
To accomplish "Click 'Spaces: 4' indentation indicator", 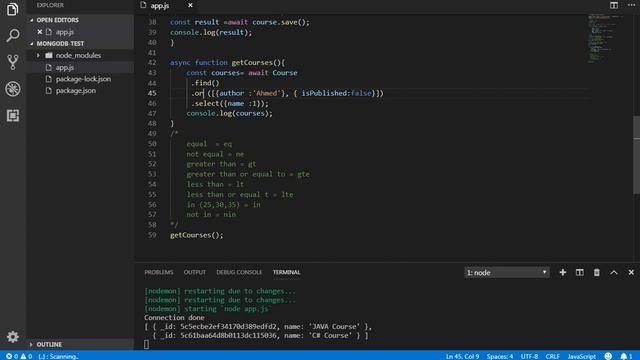I will pyautogui.click(x=500, y=356).
